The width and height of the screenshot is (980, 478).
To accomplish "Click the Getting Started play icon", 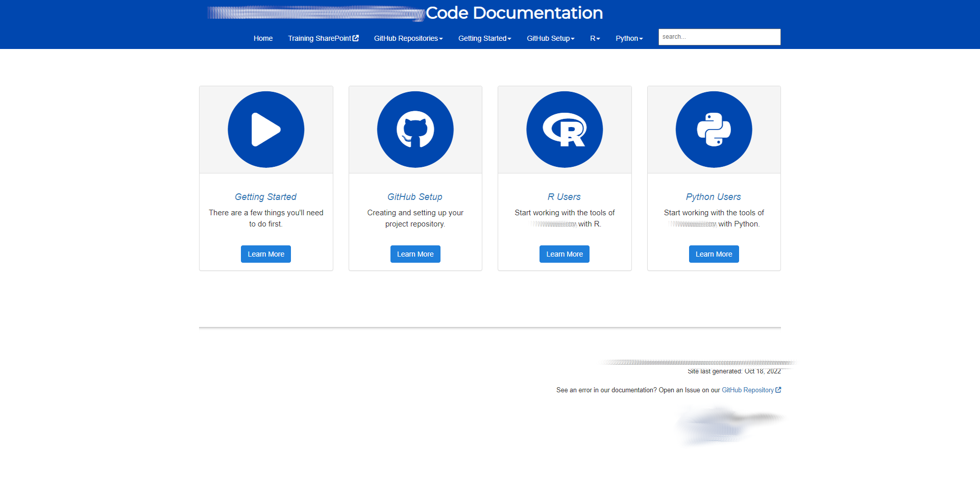I will tap(266, 130).
